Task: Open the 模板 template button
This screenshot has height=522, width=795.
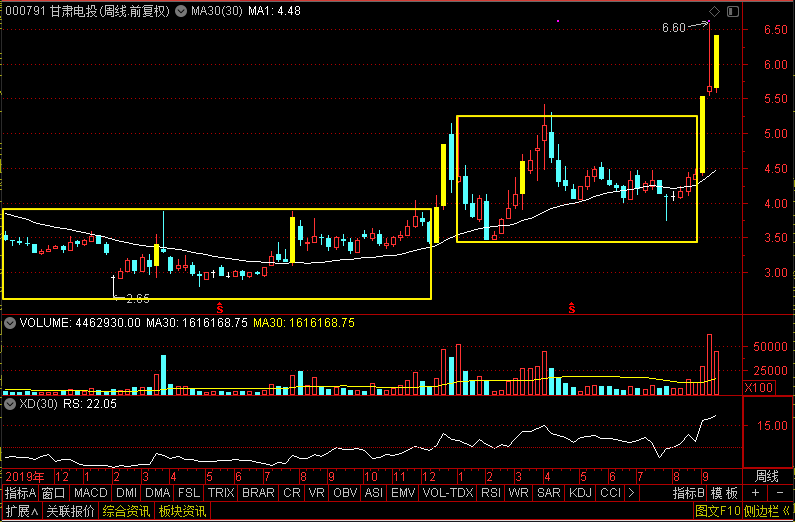Action: point(724,493)
